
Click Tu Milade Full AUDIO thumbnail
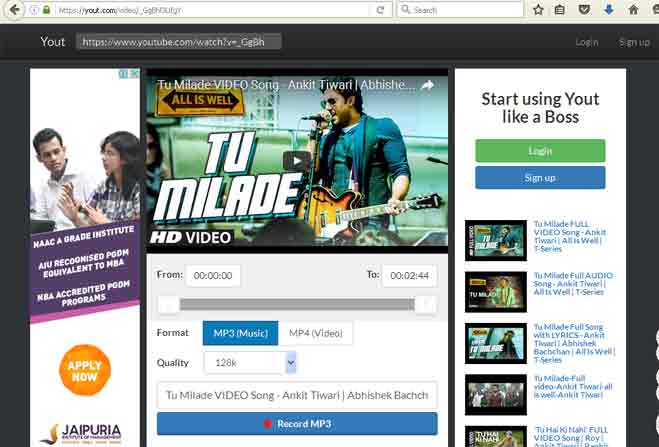(496, 292)
